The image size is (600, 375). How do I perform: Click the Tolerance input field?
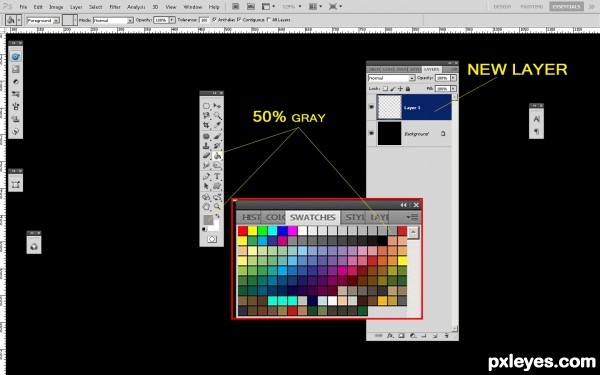204,20
